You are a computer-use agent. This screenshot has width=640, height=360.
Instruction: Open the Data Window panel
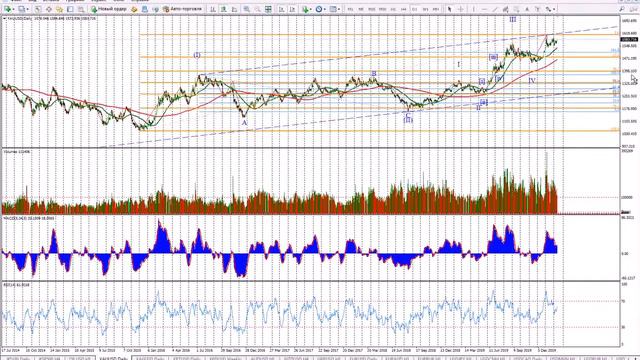49,9
